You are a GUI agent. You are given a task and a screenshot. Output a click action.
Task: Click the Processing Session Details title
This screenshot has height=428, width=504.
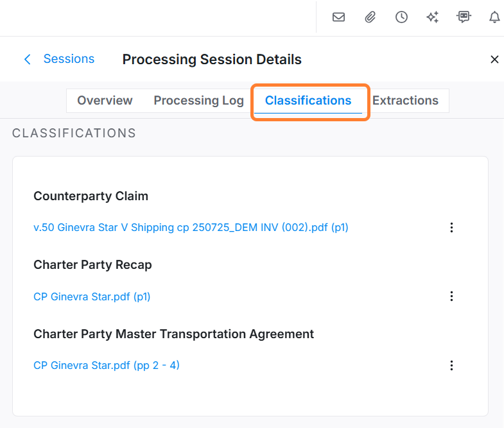212,60
